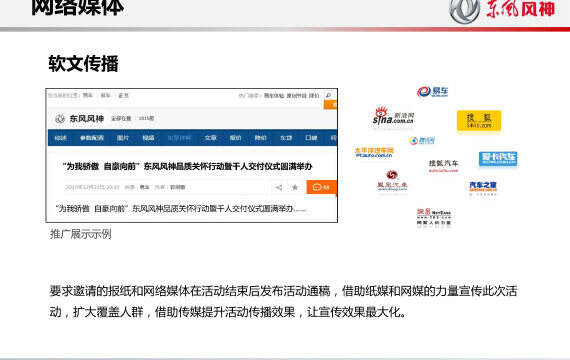
Task: Click the 网易 NetEase logo
Action: click(x=434, y=216)
